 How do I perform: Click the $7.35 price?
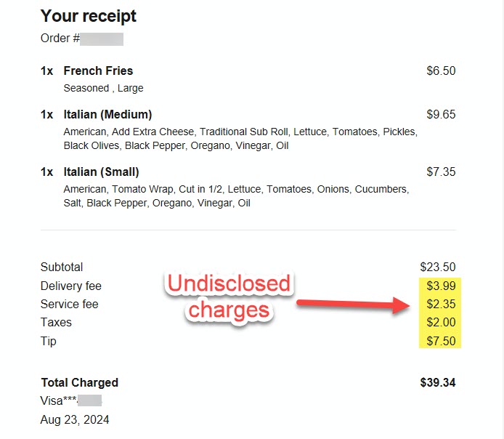point(441,172)
